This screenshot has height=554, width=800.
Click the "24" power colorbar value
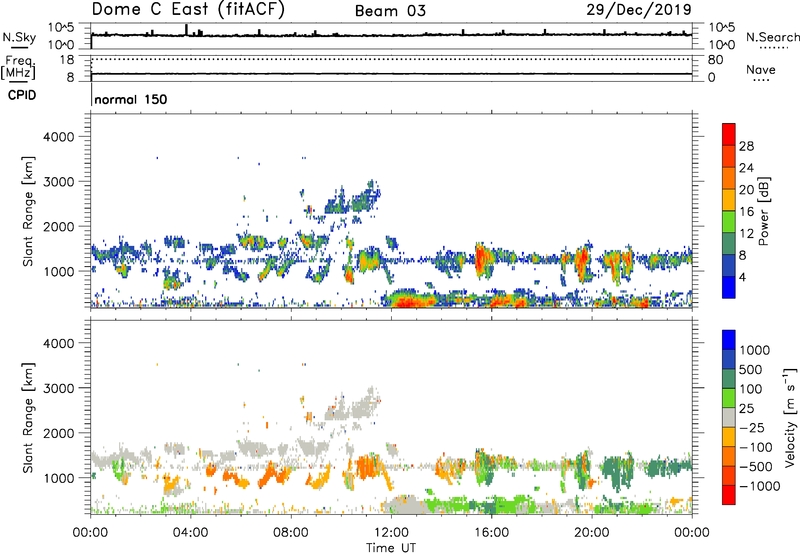point(746,168)
